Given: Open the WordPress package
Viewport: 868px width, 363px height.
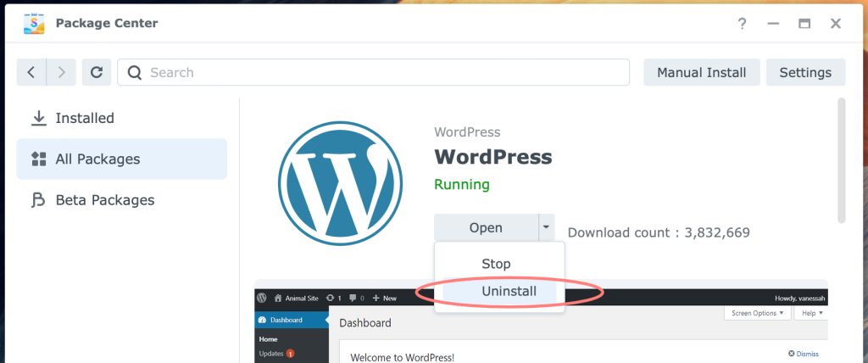Looking at the screenshot, I should coord(486,227).
